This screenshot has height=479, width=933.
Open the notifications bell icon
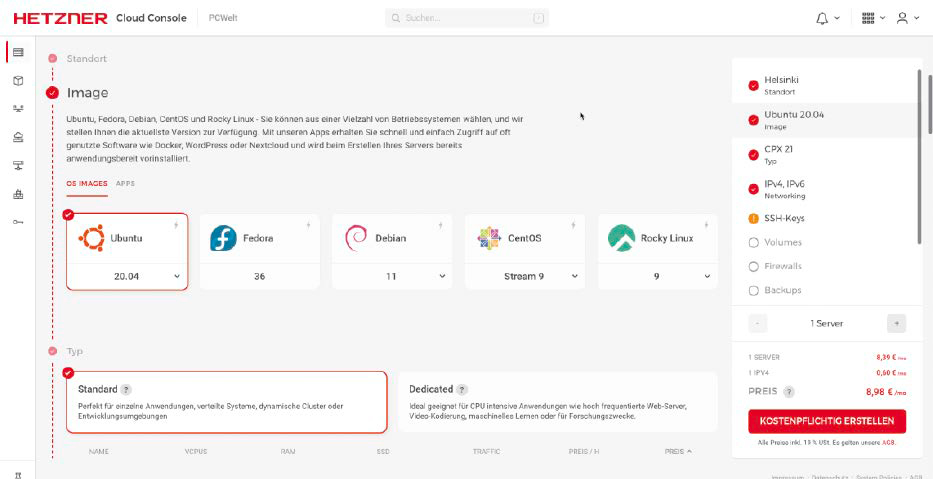coord(822,18)
